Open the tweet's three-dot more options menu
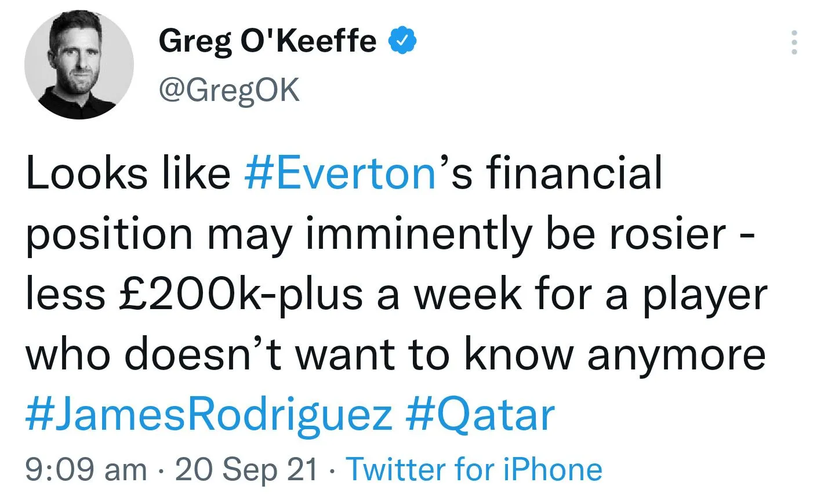Viewport: 835px width, 504px height. pos(794,42)
